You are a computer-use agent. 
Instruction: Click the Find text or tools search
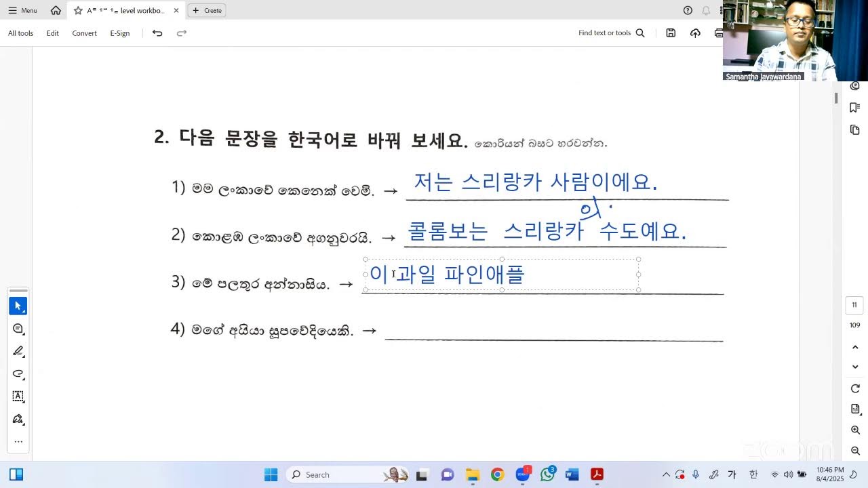coord(612,33)
